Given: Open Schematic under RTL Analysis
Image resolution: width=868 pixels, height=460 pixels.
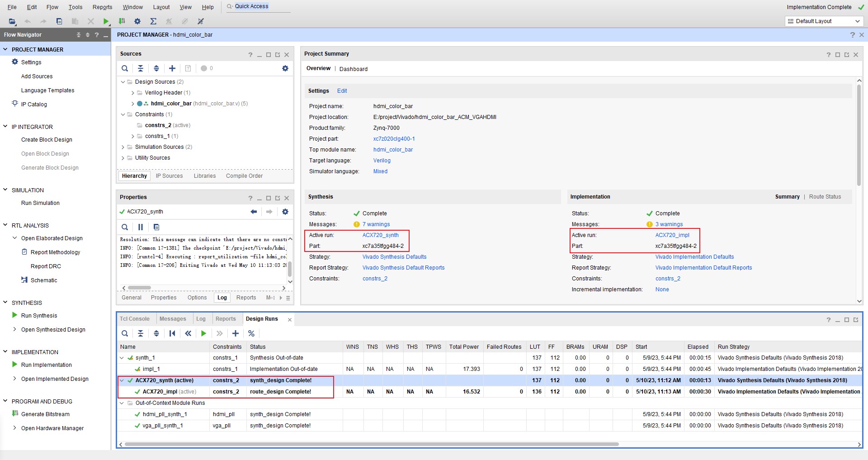Looking at the screenshot, I should click(44, 280).
